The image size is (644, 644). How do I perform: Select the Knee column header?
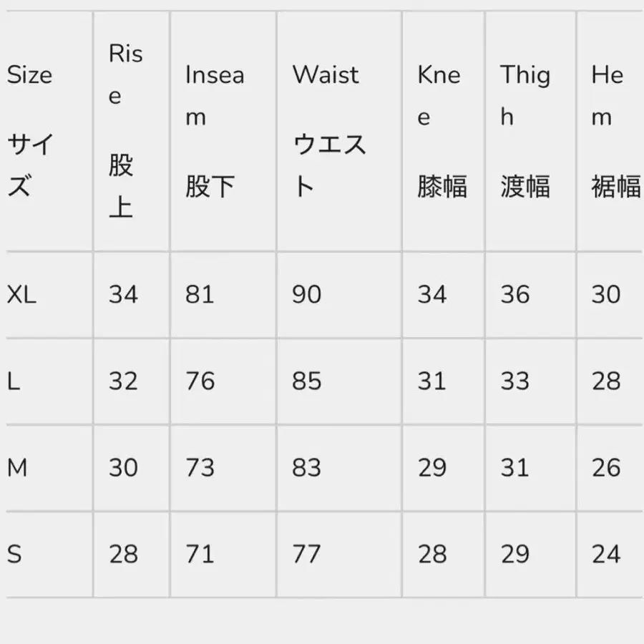(x=441, y=132)
